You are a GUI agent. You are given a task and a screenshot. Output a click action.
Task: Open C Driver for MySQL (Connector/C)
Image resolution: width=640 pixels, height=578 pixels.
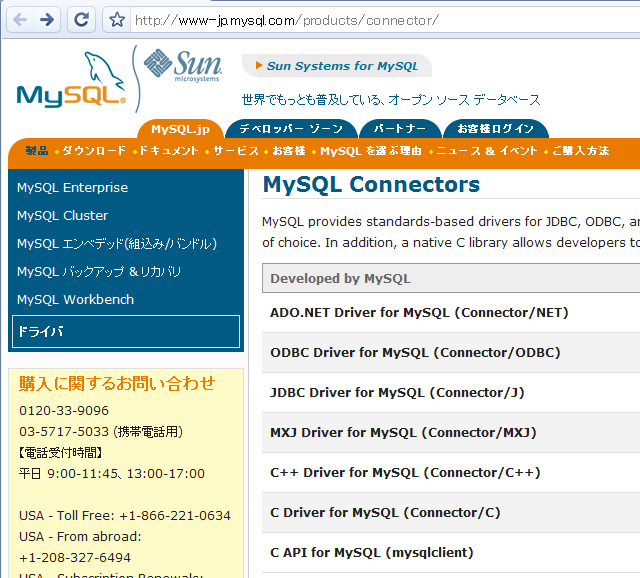(385, 513)
